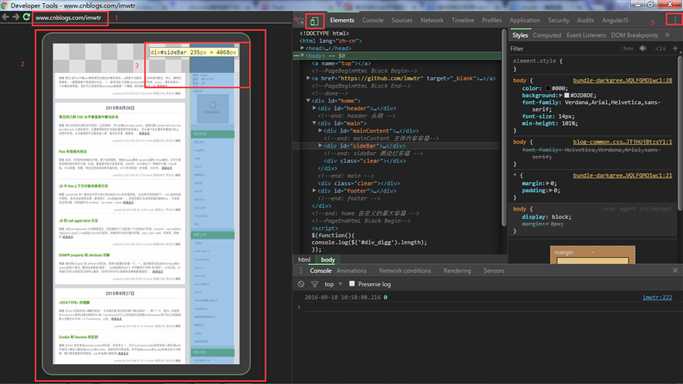Select the body element row in DOM tree

pos(397,56)
